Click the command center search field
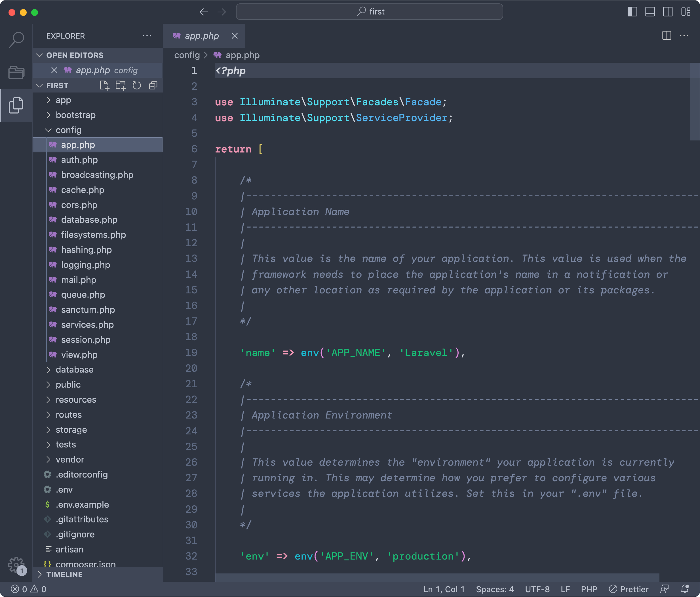The width and height of the screenshot is (700, 597). click(369, 12)
